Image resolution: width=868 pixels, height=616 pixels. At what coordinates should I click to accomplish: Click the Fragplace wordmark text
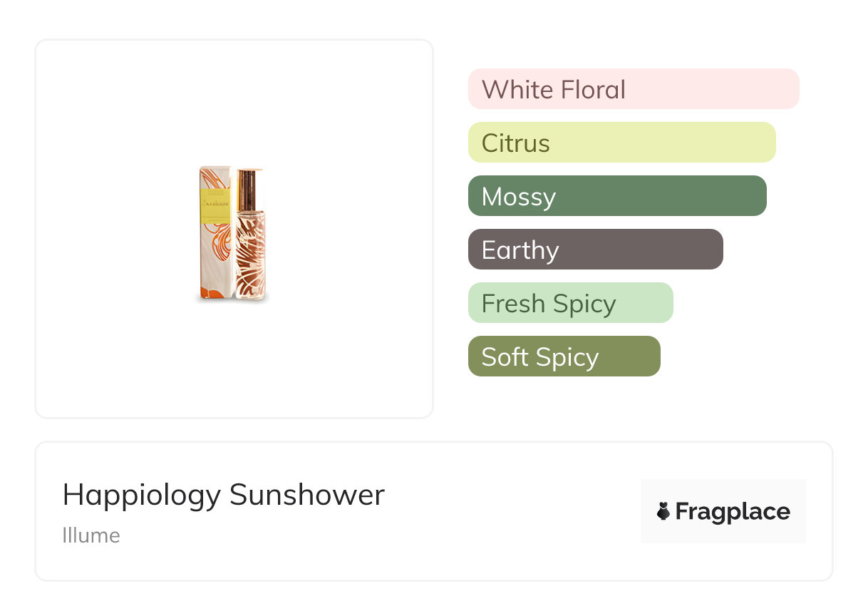(x=733, y=511)
